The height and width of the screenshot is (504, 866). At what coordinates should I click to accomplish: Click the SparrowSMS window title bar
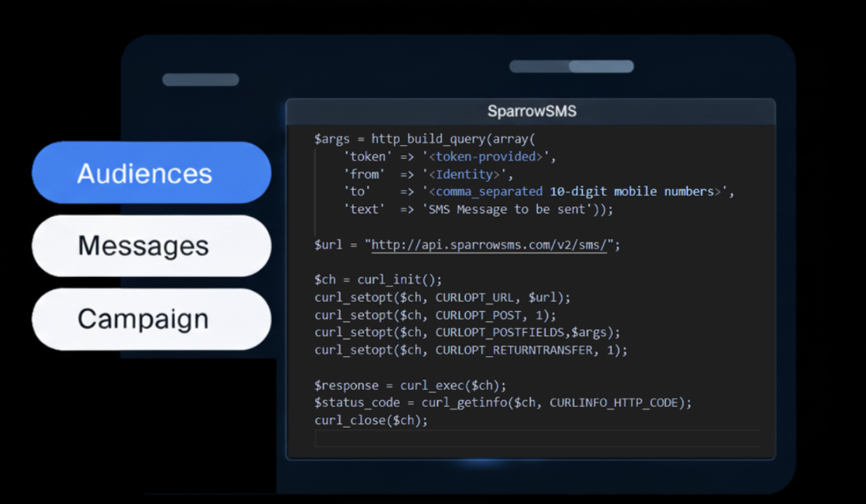[x=531, y=111]
